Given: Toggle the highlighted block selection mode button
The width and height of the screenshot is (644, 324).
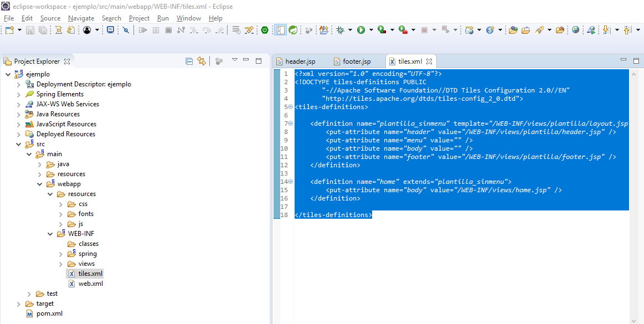Looking at the screenshot, I should (280, 30).
